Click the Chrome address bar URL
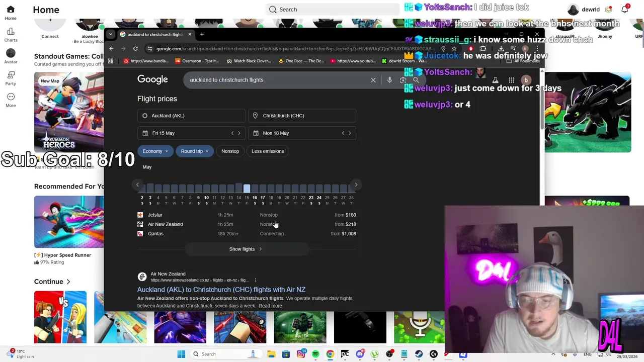The image size is (644, 362). [294, 49]
